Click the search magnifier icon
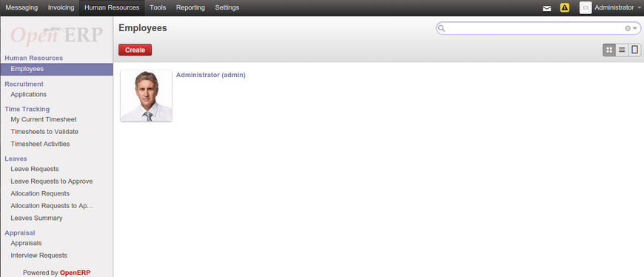644x277 pixels. tap(441, 28)
